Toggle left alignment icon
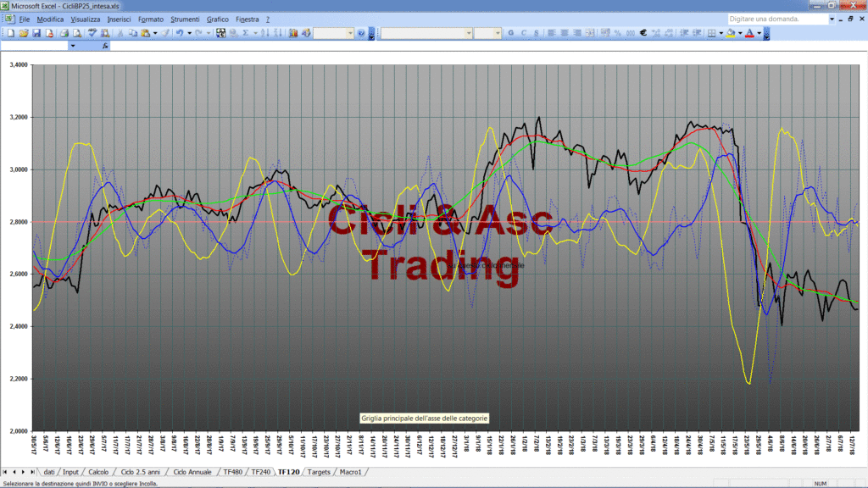Screen dimensions: 868x488 (551, 33)
